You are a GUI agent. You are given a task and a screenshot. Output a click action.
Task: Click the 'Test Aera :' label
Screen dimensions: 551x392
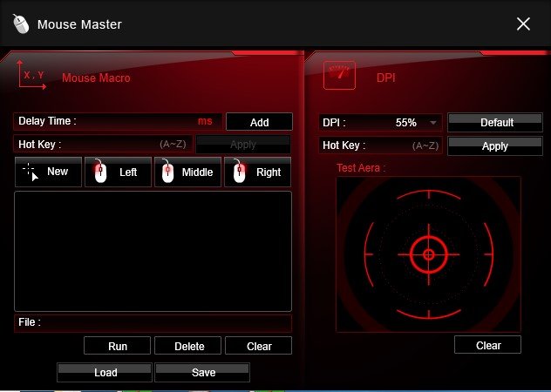click(x=361, y=167)
